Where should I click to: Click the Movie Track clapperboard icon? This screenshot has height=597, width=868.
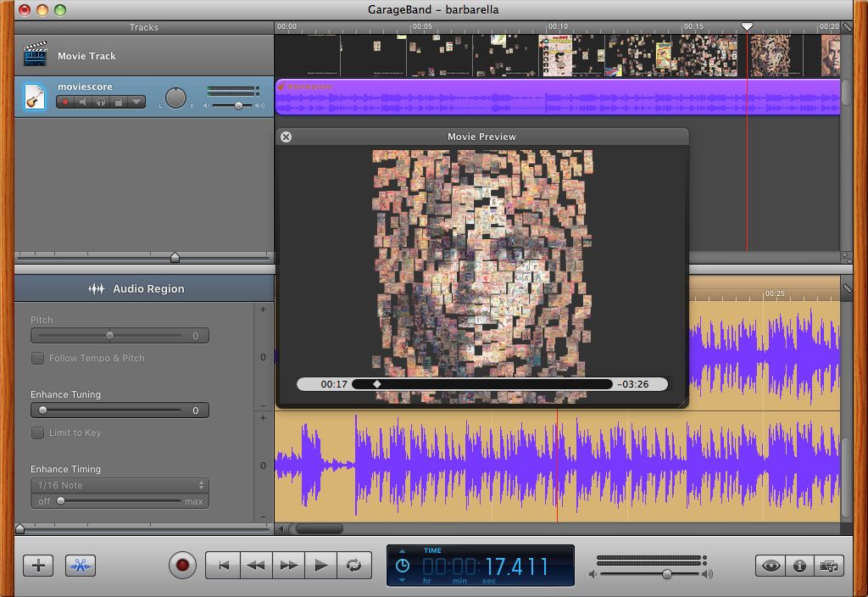tap(35, 54)
